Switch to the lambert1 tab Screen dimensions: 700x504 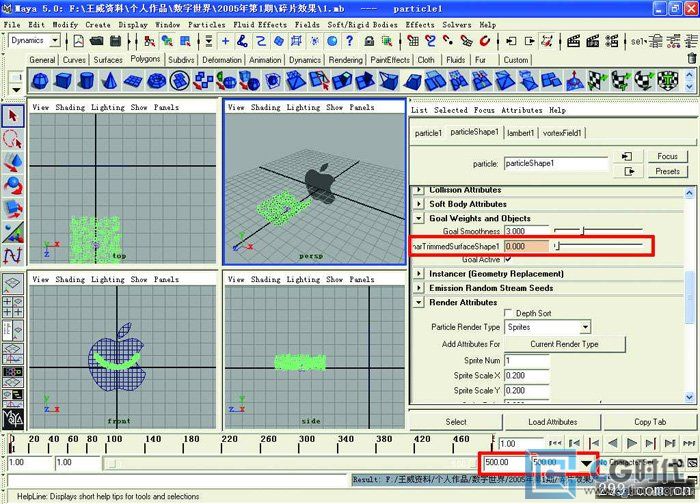pyautogui.click(x=521, y=133)
